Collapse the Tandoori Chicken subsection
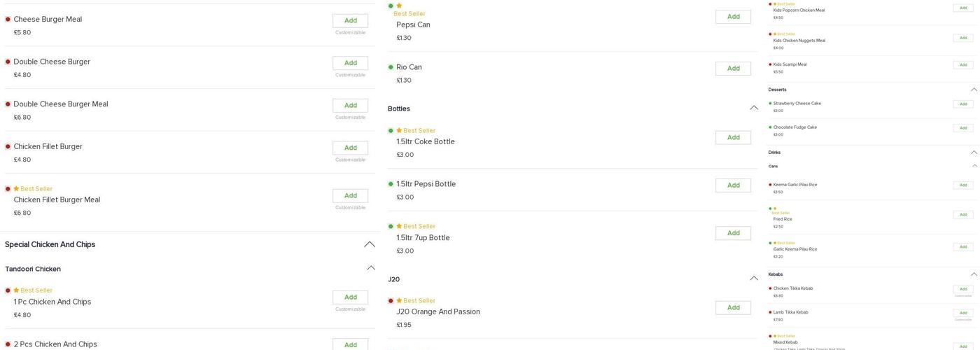Image resolution: width=980 pixels, height=350 pixels. point(371,268)
